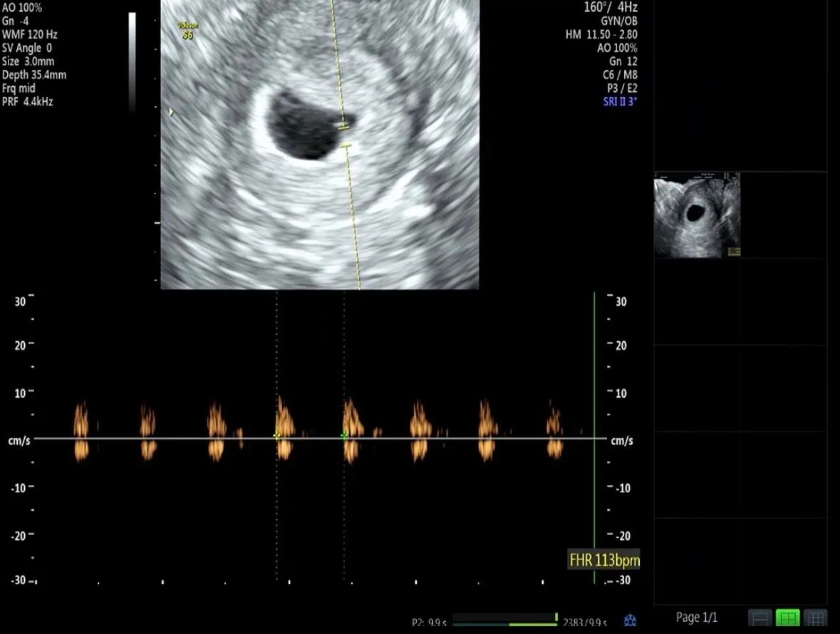Click the GYN/OB preset label
Viewport: 840px width, 634px height.
[x=619, y=21]
